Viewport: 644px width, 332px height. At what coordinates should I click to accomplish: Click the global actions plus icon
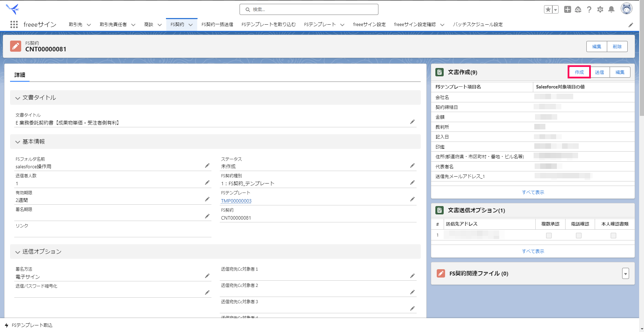[x=567, y=9]
